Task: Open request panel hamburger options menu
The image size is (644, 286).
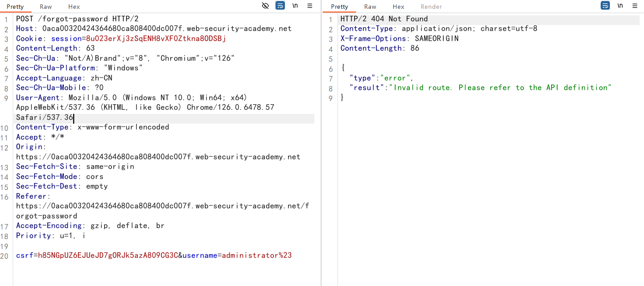Action: [310, 6]
